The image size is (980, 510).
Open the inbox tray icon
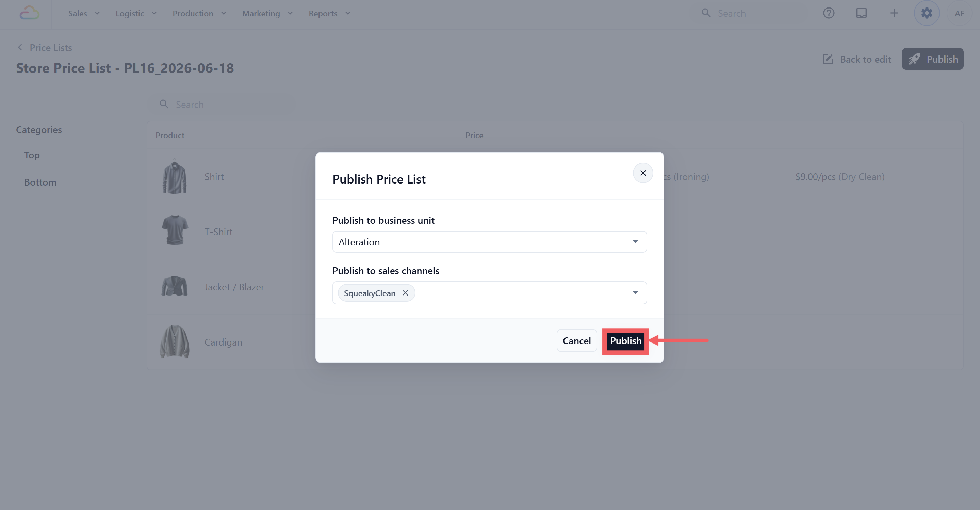tap(861, 13)
